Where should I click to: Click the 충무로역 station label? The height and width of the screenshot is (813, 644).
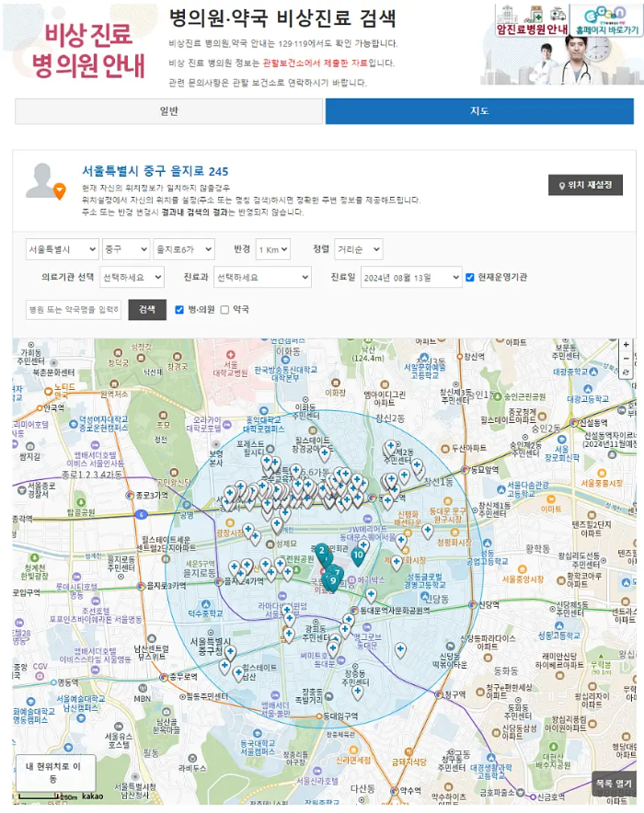coord(183,677)
